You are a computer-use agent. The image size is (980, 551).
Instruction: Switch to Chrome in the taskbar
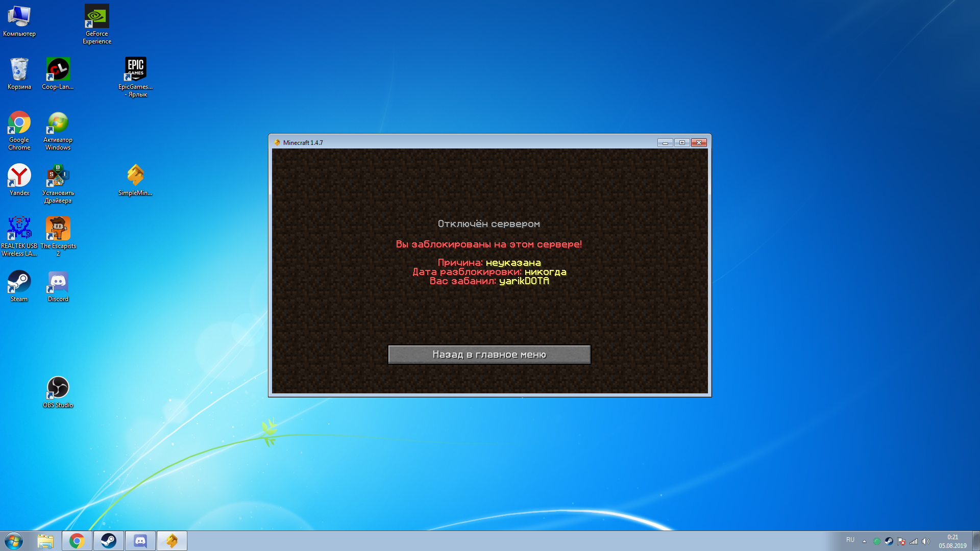click(77, 541)
